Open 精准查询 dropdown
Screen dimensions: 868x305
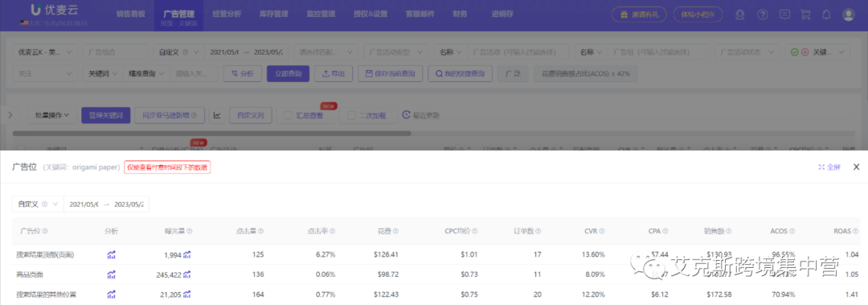(x=146, y=73)
